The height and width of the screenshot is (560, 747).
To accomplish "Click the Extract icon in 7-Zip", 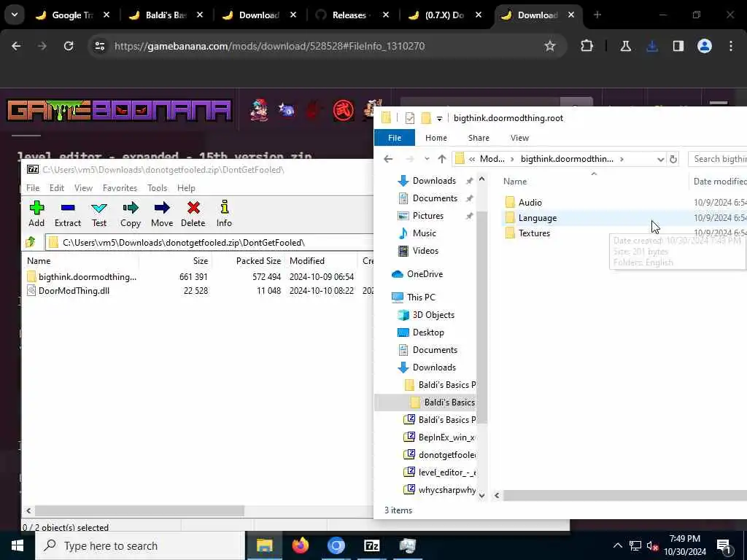I will point(68,214).
